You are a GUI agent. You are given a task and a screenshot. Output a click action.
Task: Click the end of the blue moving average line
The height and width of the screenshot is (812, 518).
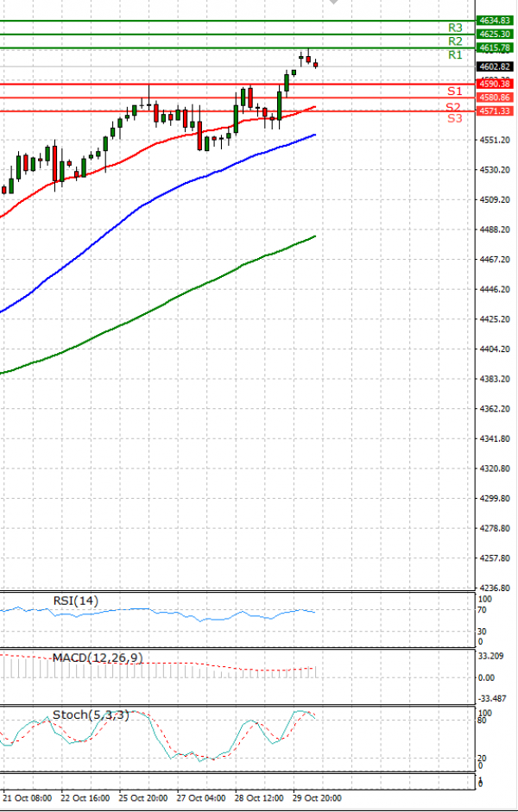315,135
